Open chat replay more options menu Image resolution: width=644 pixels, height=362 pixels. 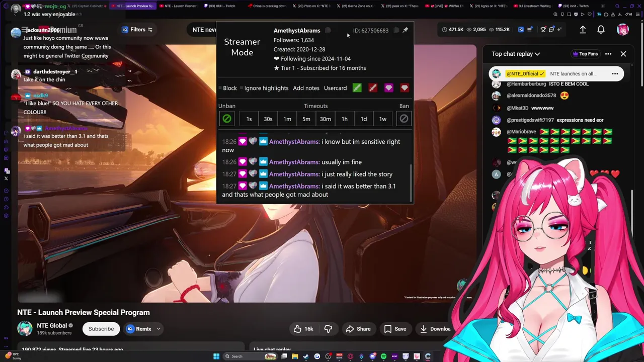608,54
